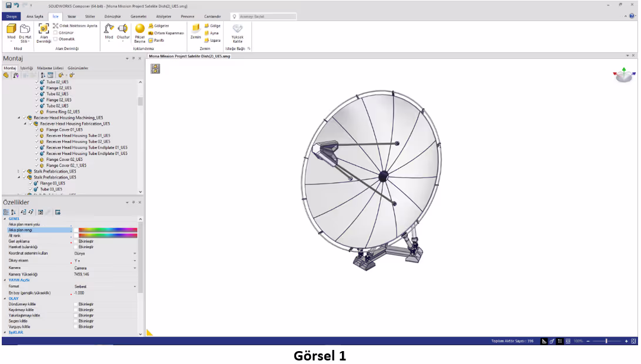Image resolution: width=641 pixels, height=364 pixels.
Task: Collapse the YAYIN AÇISI section
Action: [5, 280]
